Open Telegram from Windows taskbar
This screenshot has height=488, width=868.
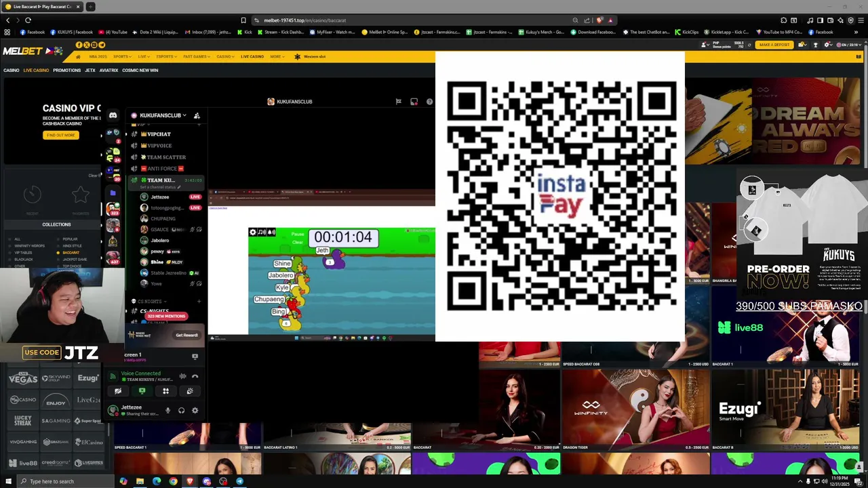pyautogui.click(x=239, y=481)
